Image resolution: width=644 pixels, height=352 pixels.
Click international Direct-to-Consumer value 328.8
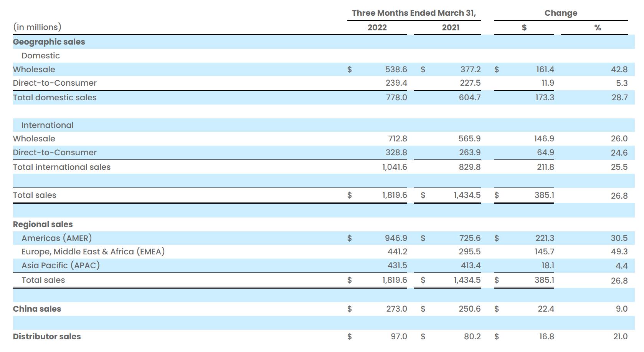pyautogui.click(x=396, y=153)
